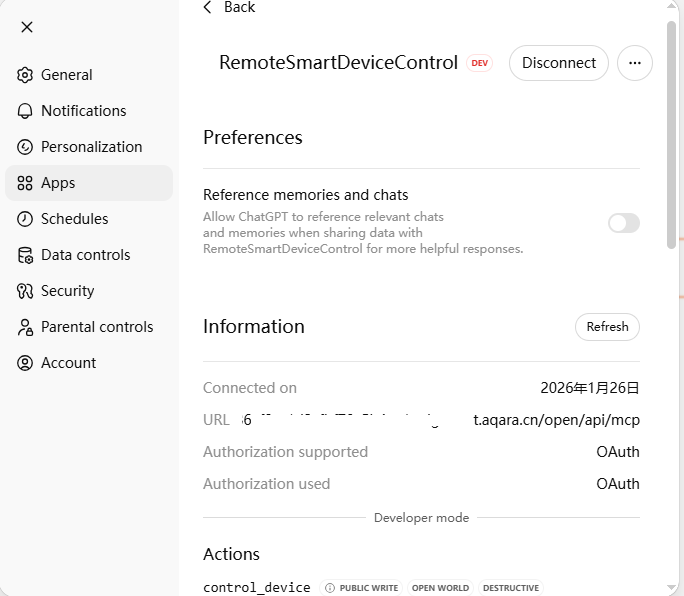The height and width of the screenshot is (596, 684).
Task: Click info icon next to control_device
Action: tap(329, 588)
